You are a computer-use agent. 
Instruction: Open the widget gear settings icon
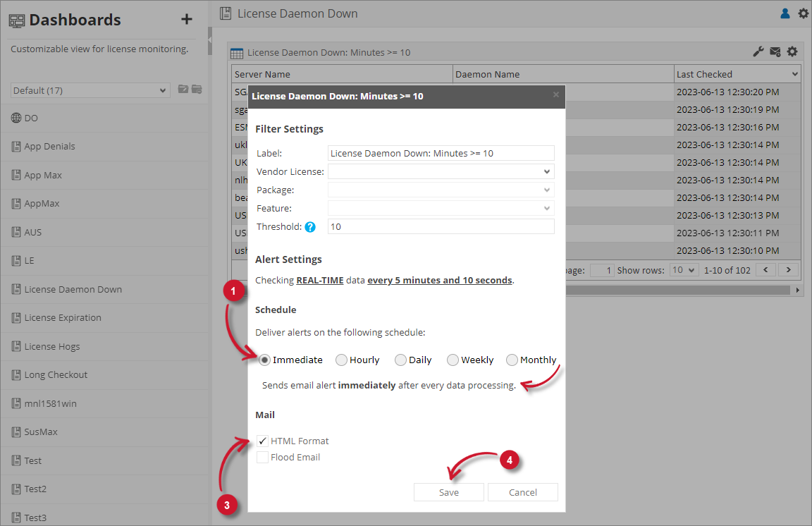pyautogui.click(x=792, y=51)
